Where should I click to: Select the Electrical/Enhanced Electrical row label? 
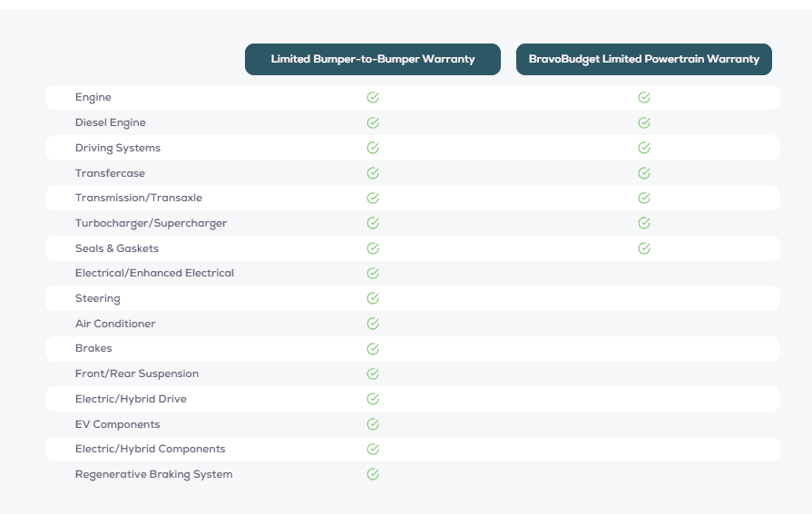click(x=154, y=273)
